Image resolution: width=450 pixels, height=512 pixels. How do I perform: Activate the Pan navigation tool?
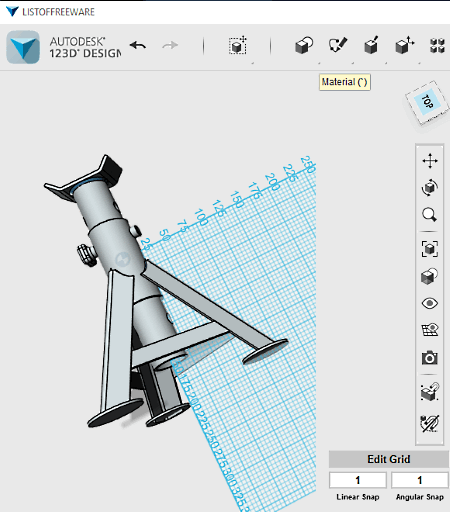click(430, 161)
